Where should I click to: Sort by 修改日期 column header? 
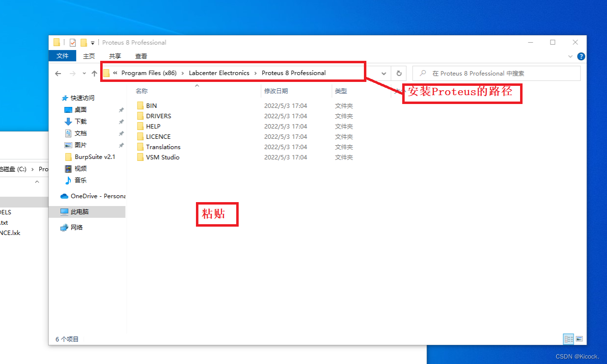click(x=276, y=91)
